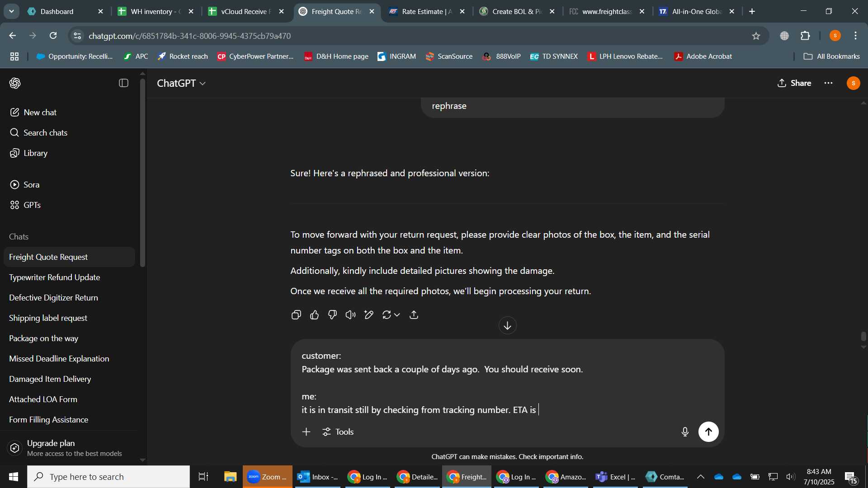This screenshot has height=488, width=868.
Task: Collapse the sidebar panel
Action: [123, 83]
